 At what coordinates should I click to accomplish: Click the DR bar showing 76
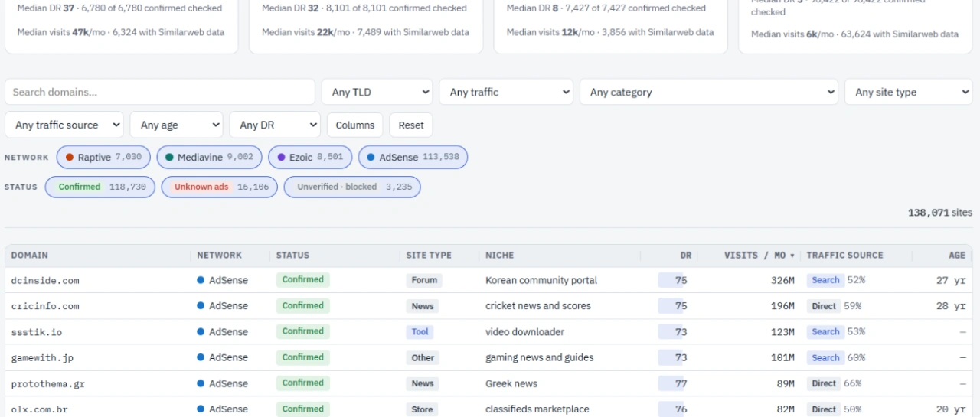673,409
